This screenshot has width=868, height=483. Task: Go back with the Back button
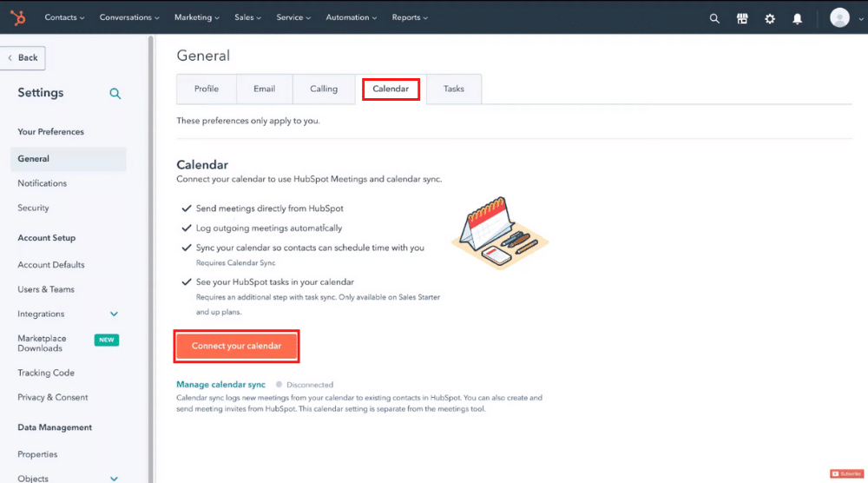[x=23, y=57]
